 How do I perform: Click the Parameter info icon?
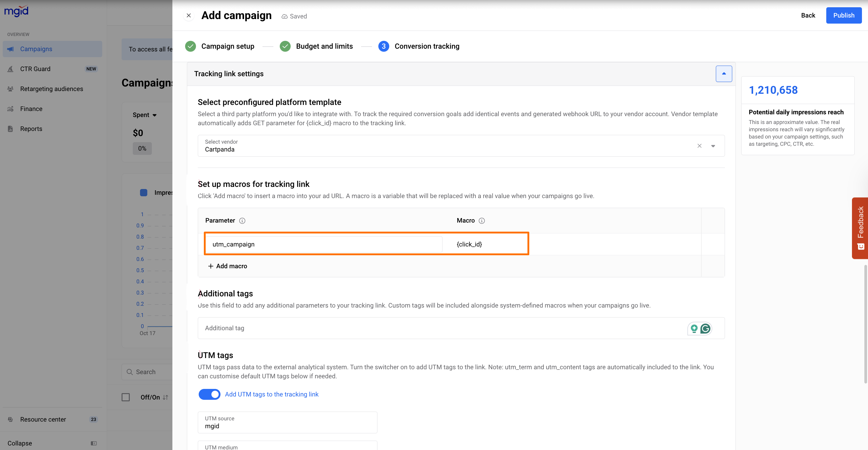pyautogui.click(x=242, y=221)
